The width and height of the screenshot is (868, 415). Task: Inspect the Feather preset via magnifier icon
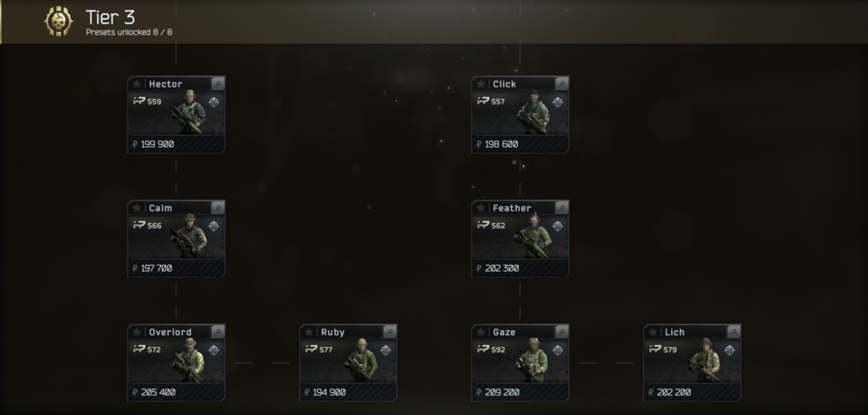[562, 208]
